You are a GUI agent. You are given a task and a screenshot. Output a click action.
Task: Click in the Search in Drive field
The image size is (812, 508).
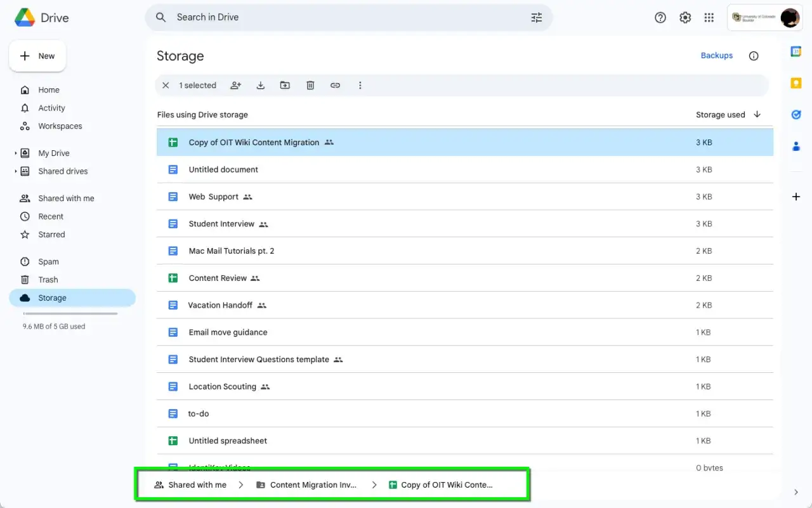348,17
